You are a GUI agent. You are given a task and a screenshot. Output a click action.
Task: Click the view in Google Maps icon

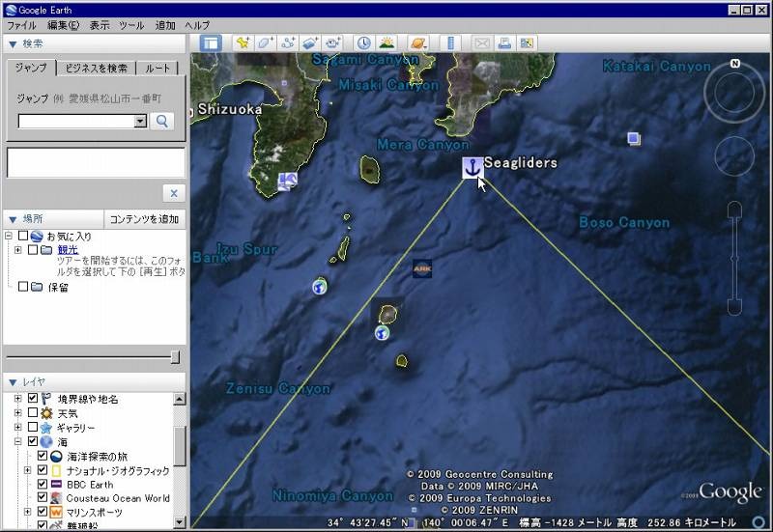526,43
